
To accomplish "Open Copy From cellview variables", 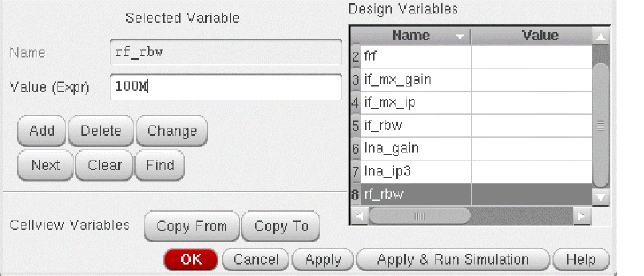I will (x=191, y=226).
